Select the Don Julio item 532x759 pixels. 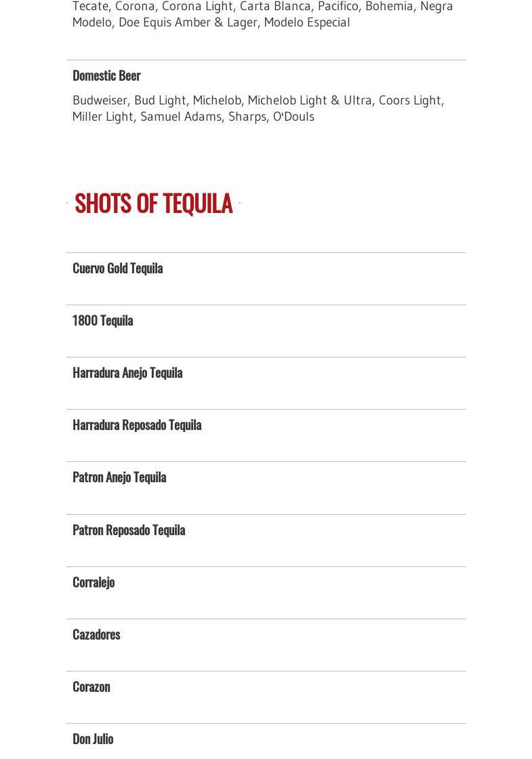click(x=92, y=739)
